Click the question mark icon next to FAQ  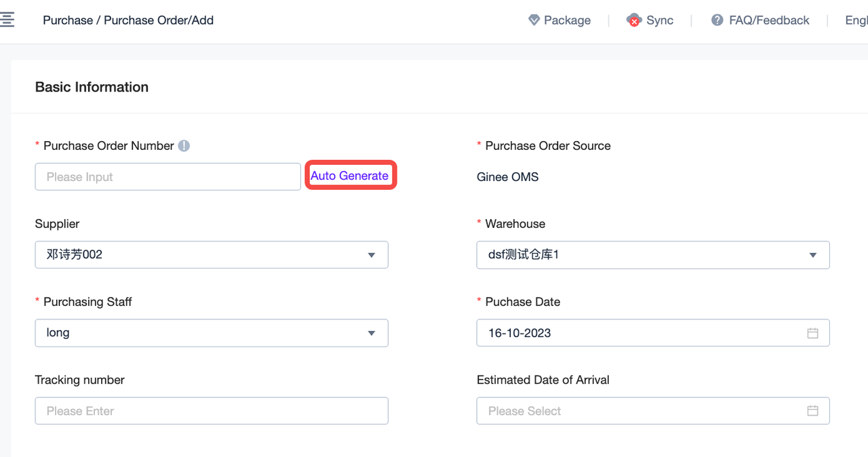(x=717, y=20)
